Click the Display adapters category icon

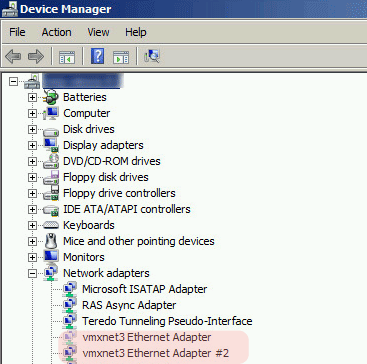click(x=51, y=145)
